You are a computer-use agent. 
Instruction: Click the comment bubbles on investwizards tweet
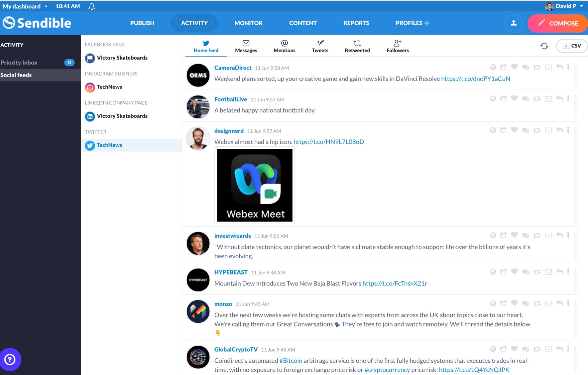pos(526,236)
